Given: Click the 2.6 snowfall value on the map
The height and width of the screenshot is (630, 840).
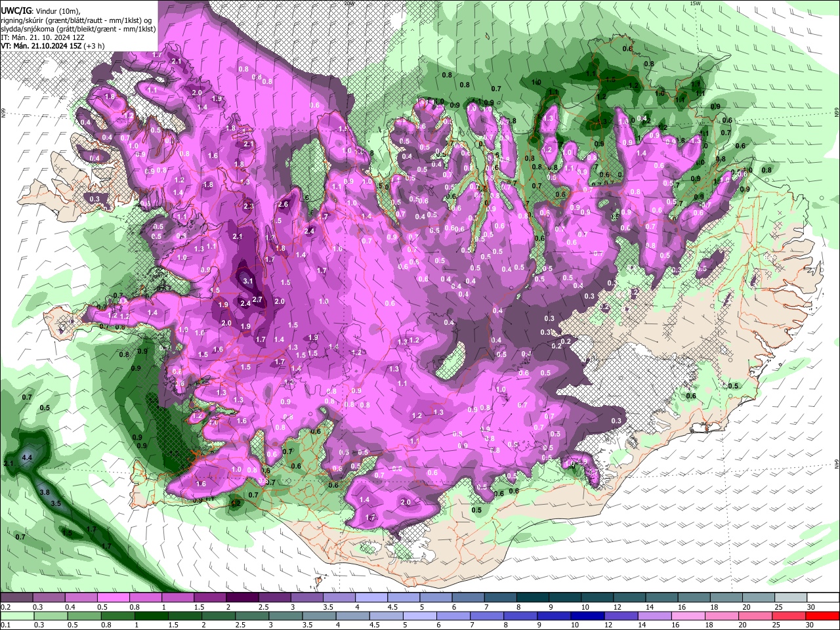Looking at the screenshot, I should tap(283, 204).
